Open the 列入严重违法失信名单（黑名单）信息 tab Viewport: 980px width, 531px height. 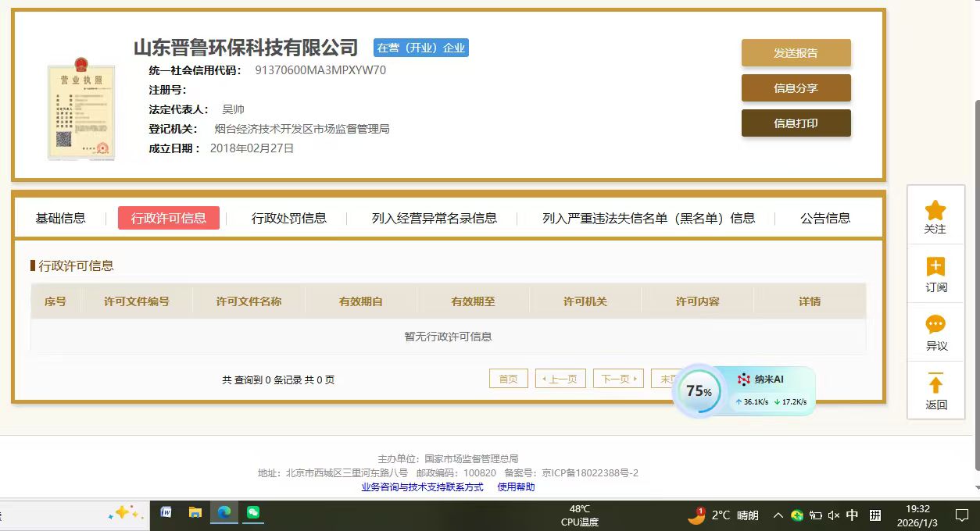pos(649,218)
